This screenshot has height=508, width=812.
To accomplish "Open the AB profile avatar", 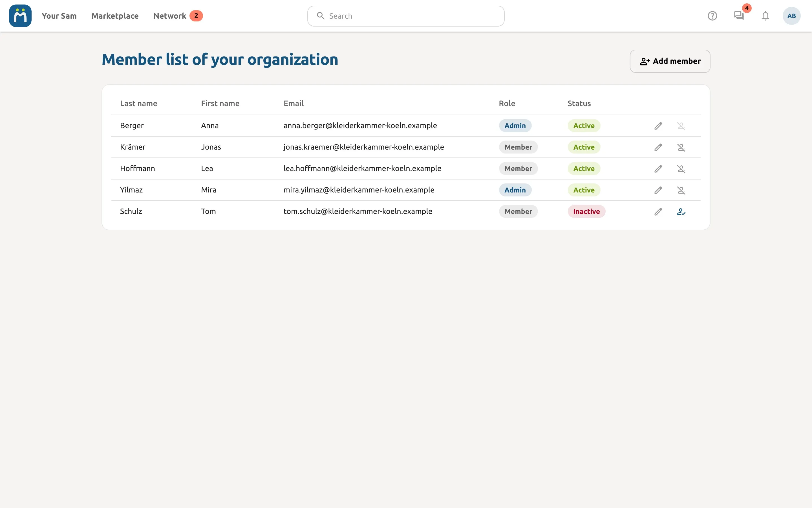I will (791, 16).
